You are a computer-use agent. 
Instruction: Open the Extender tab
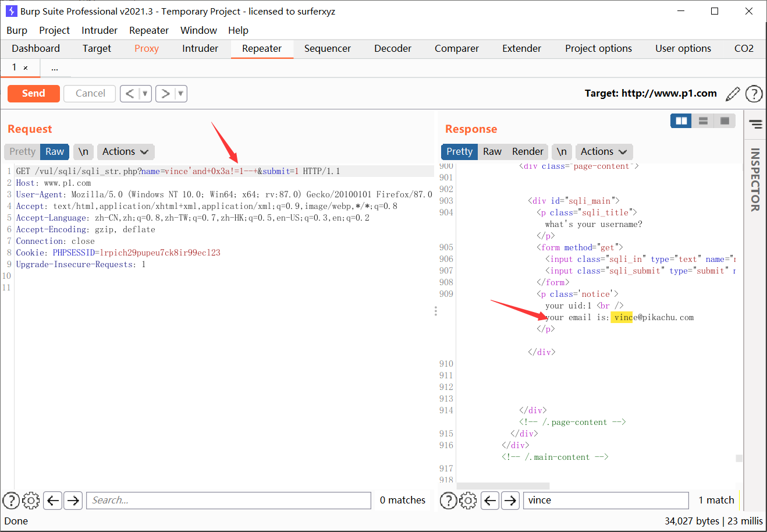coord(522,48)
